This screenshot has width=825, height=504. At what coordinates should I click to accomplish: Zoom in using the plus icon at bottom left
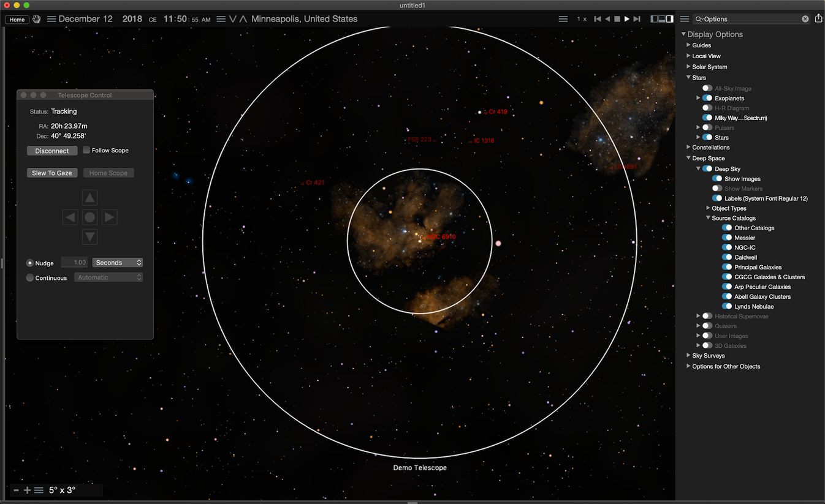click(27, 490)
